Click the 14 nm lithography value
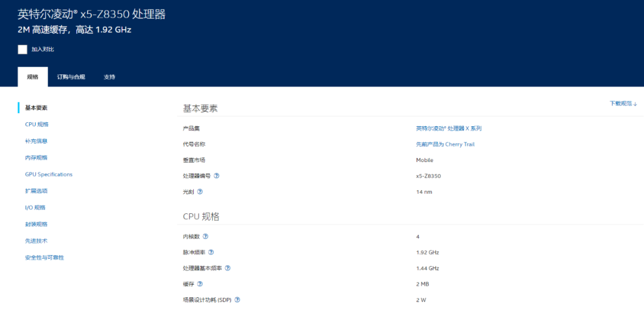 click(424, 192)
